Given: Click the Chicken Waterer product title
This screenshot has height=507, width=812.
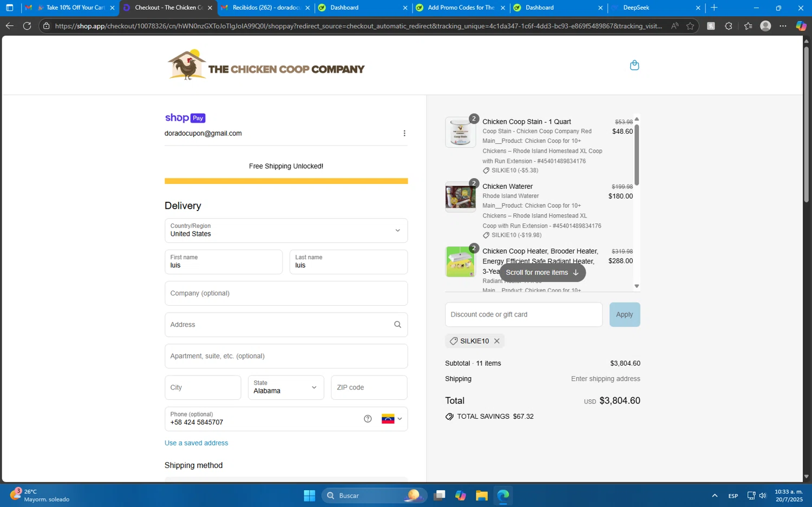Looking at the screenshot, I should coord(508,187).
